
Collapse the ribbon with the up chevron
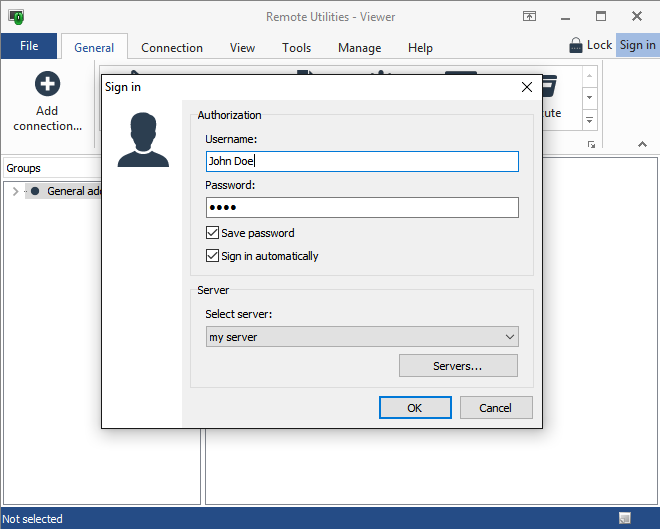(x=642, y=144)
